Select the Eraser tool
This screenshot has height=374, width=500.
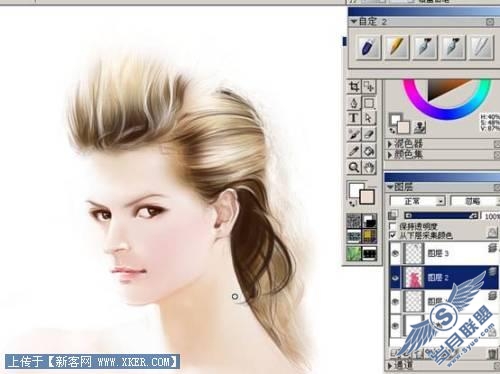(369, 134)
